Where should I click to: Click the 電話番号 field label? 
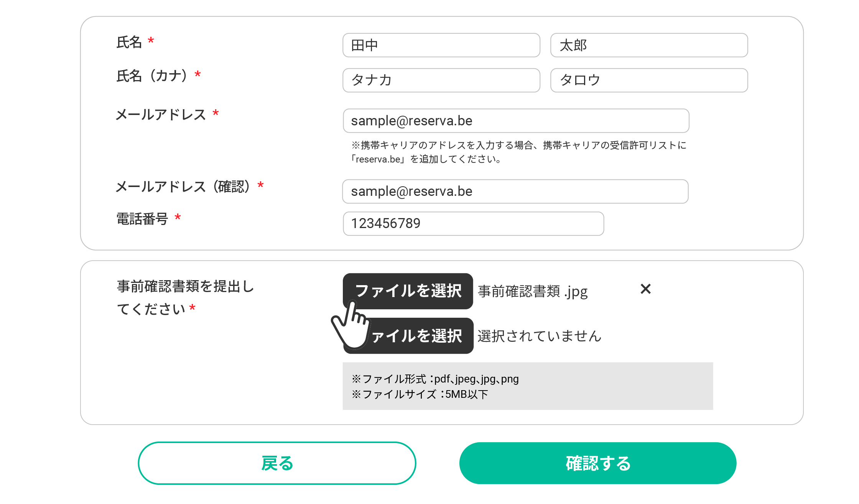click(x=142, y=219)
